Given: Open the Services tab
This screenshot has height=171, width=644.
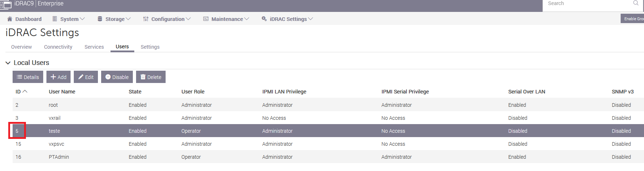Looking at the screenshot, I should click(94, 47).
